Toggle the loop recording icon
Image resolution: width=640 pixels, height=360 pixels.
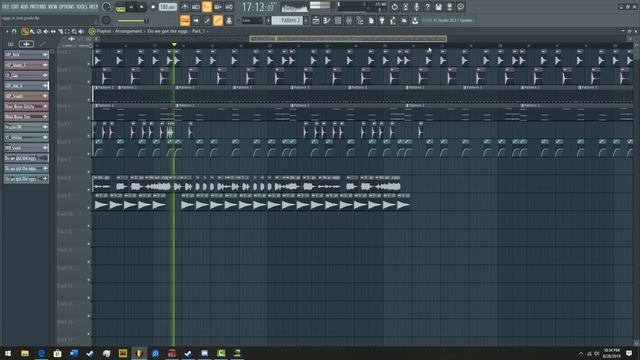point(229,7)
